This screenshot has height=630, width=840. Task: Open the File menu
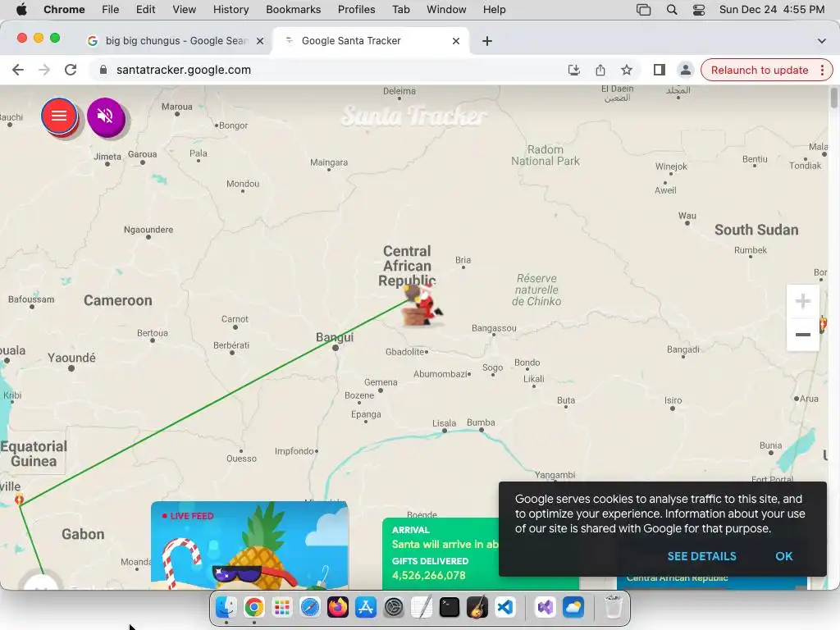point(111,9)
